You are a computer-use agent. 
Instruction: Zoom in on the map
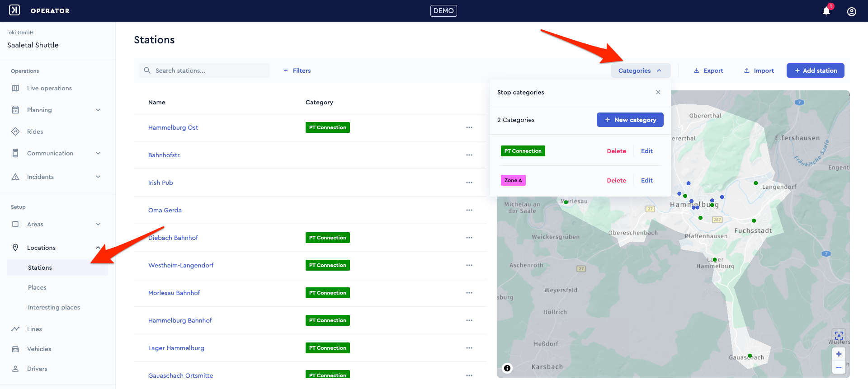tap(839, 354)
